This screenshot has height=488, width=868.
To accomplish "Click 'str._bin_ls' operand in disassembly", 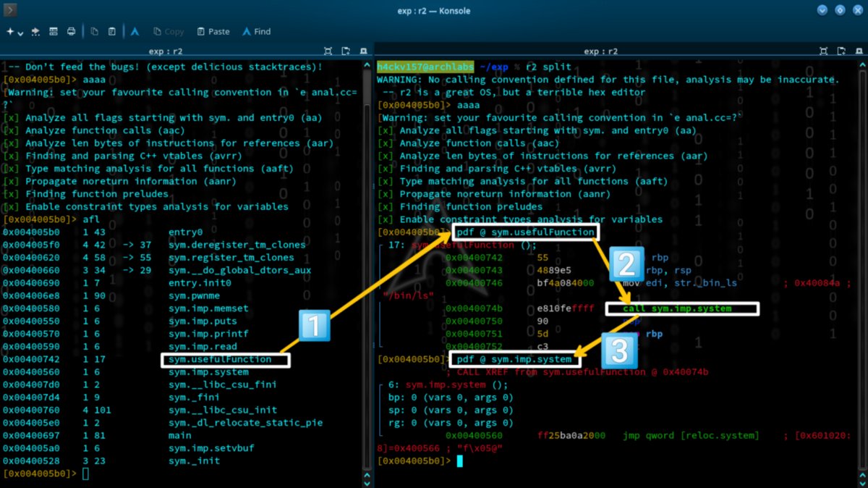I will 705,282.
